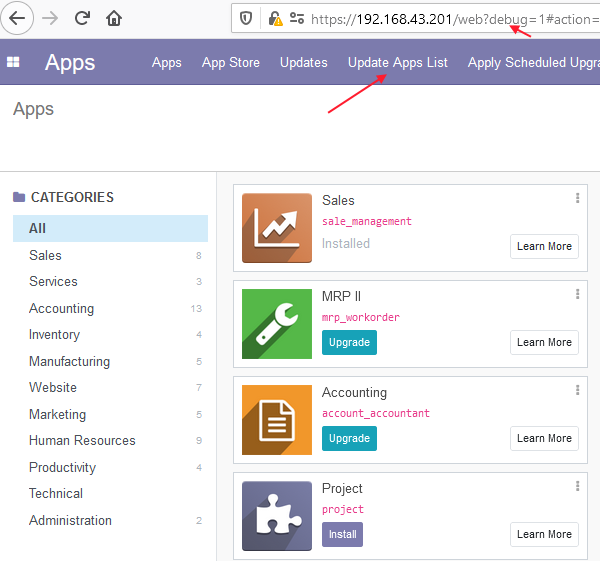600x561 pixels.
Task: Filter by Accounting category
Action: tap(110, 308)
